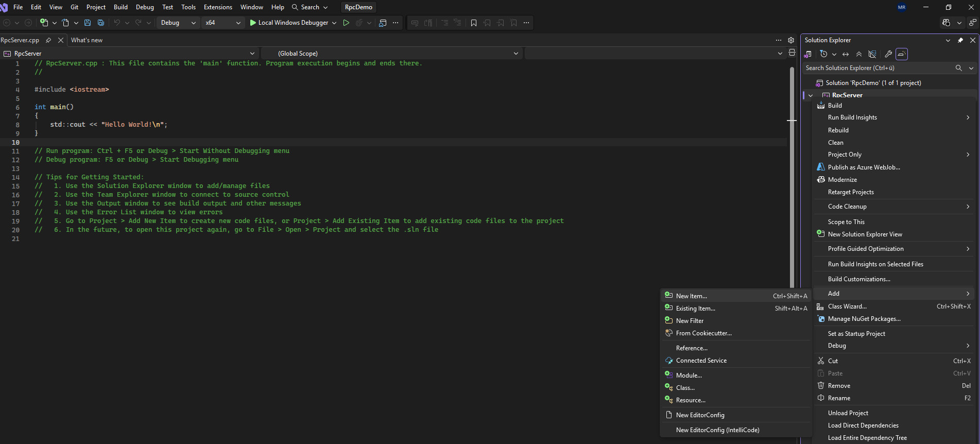Choose Class Wizard... in the context menu

[x=895, y=306]
